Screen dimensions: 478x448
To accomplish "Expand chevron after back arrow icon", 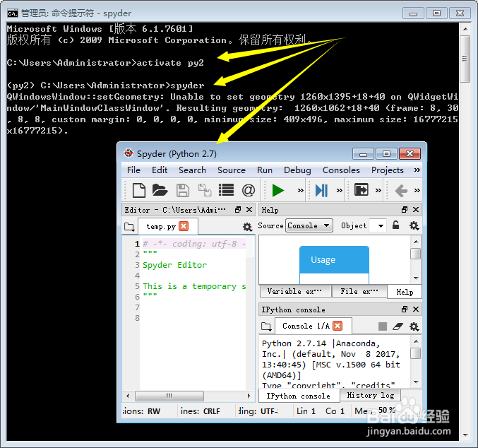I will coord(417,191).
